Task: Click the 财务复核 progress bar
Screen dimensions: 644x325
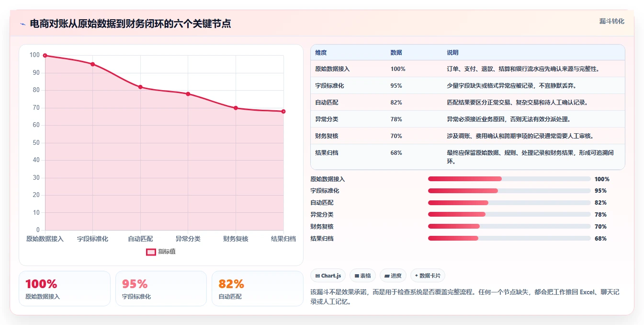Action: pyautogui.click(x=509, y=227)
